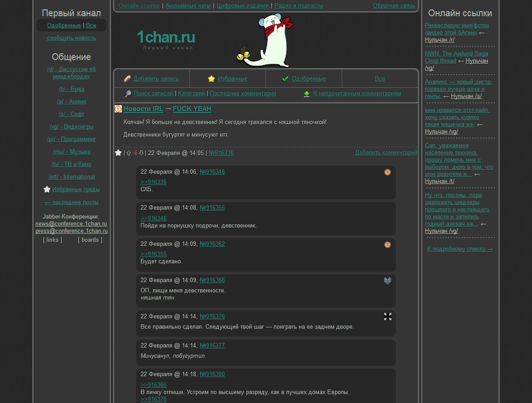Screen dimensions: 532x403
Task: Click ← последние посты link
Action: [72, 202]
